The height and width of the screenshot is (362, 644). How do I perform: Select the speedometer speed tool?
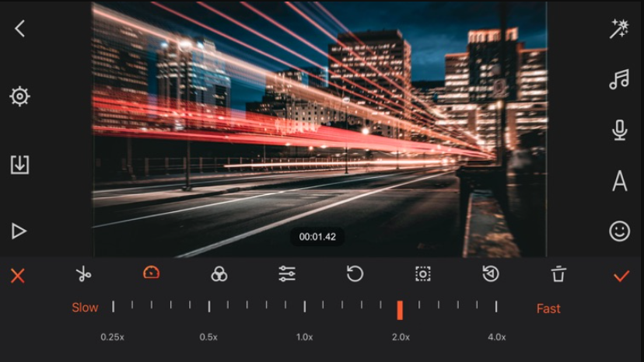click(151, 273)
